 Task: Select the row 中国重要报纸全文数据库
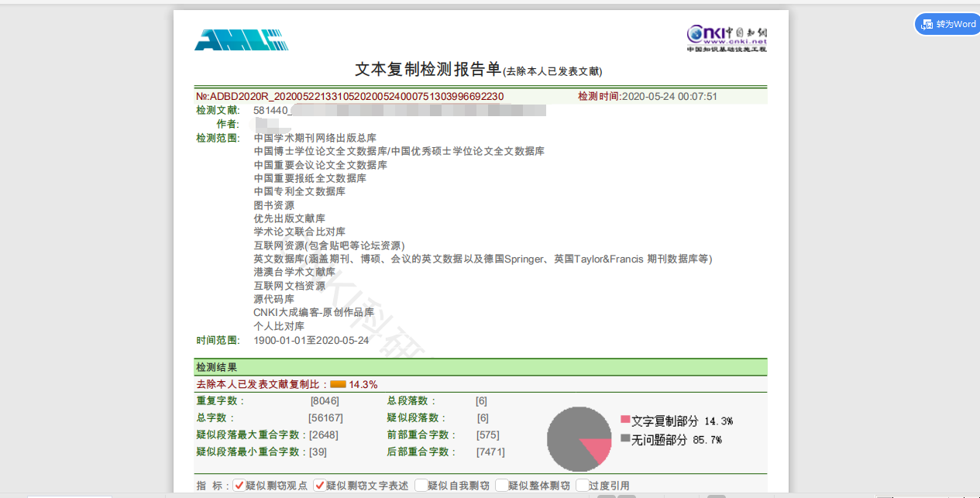tap(310, 178)
